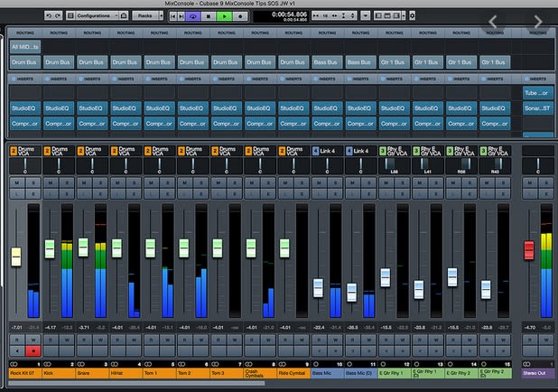558x392 pixels.
Task: Open StudioEQ insert on Bass Mic channel
Action: [x=326, y=108]
